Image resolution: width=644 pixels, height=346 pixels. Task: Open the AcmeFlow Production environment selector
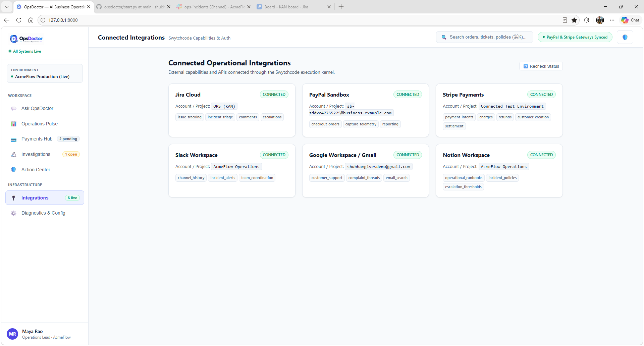[45, 73]
